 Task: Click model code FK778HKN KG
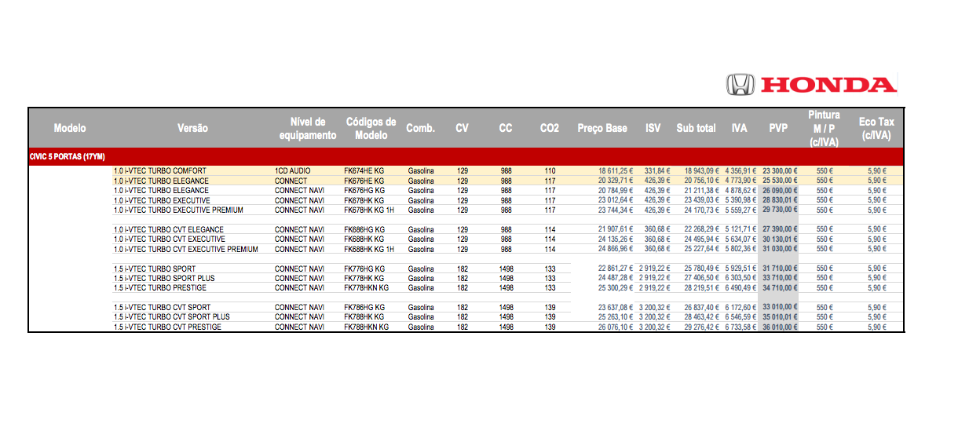tap(366, 288)
